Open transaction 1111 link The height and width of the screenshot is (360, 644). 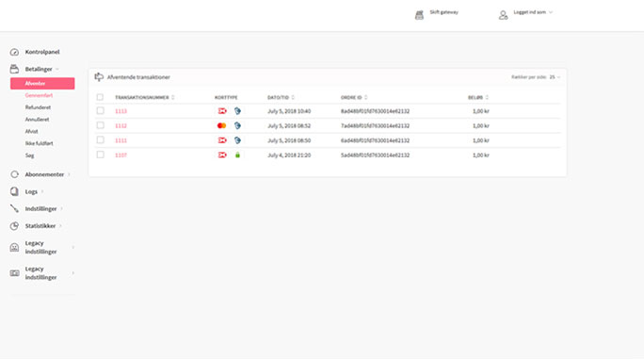(x=121, y=140)
